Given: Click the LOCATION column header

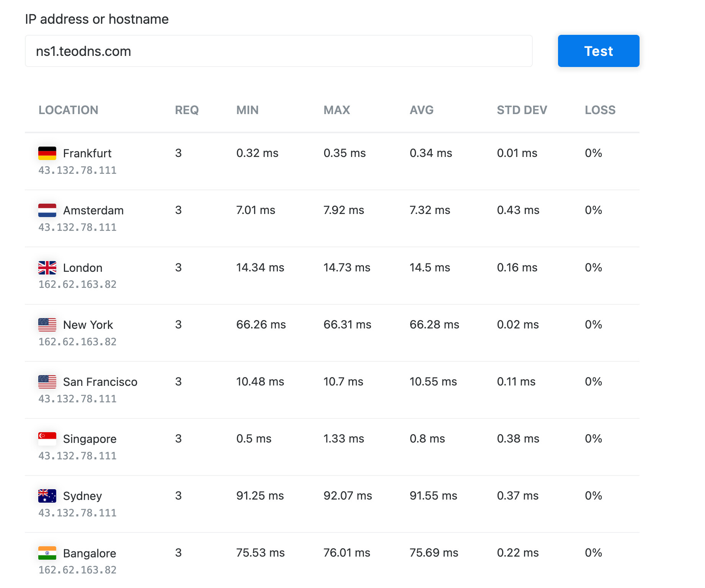Looking at the screenshot, I should point(68,110).
